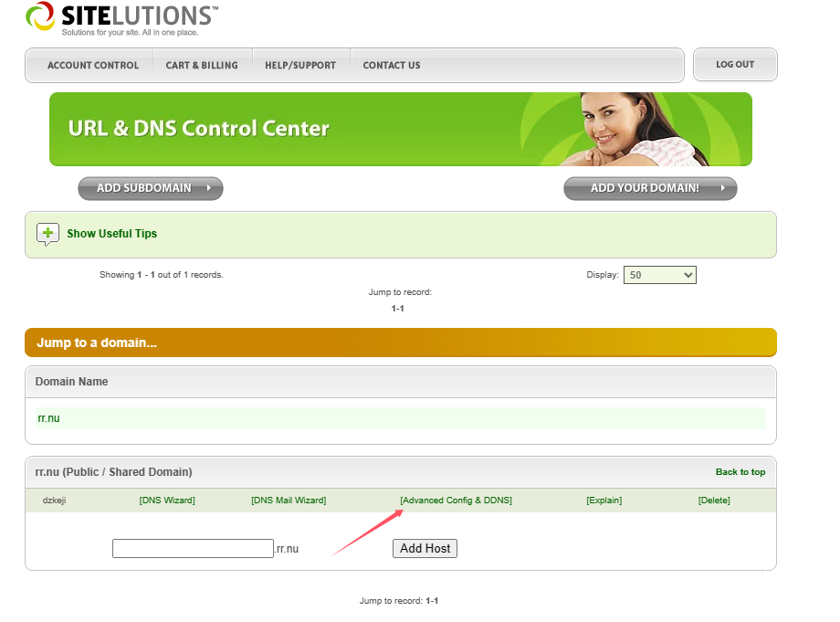The height and width of the screenshot is (622, 840).
Task: Open the Cart & Billing menu
Action: [x=202, y=66]
